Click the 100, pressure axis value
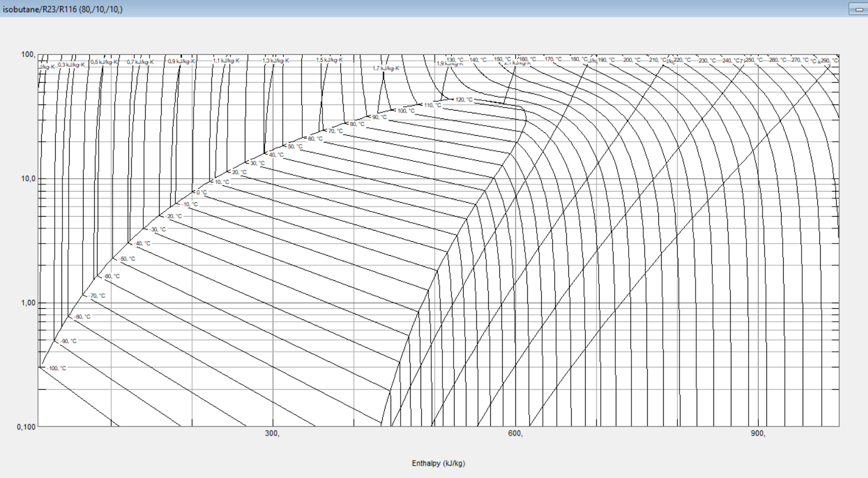 click(28, 54)
